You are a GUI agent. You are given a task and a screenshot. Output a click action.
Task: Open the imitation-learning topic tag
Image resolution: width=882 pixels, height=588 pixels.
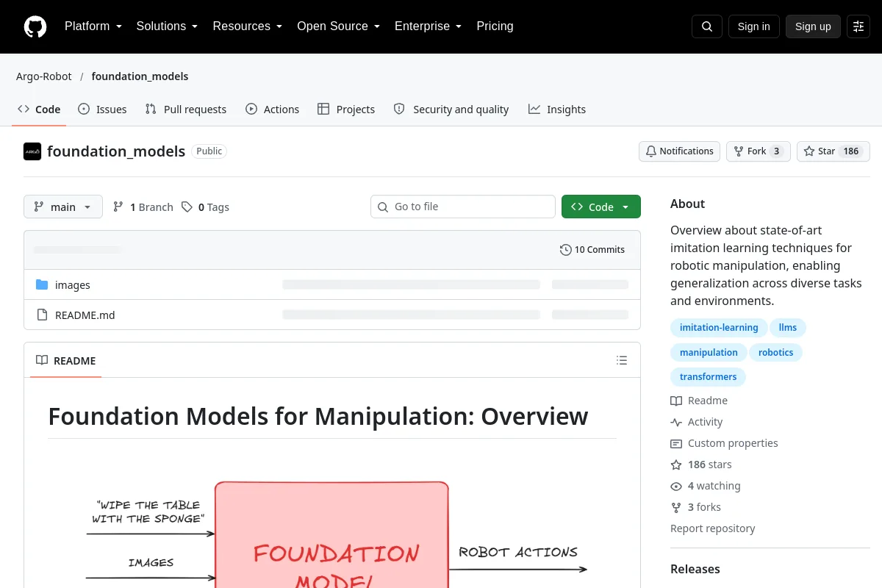(x=719, y=328)
